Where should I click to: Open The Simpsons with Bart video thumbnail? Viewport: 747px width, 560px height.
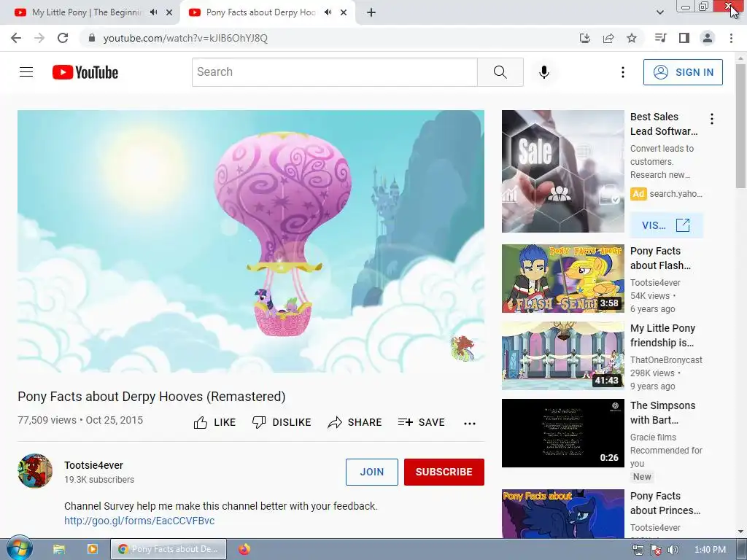[x=562, y=433]
